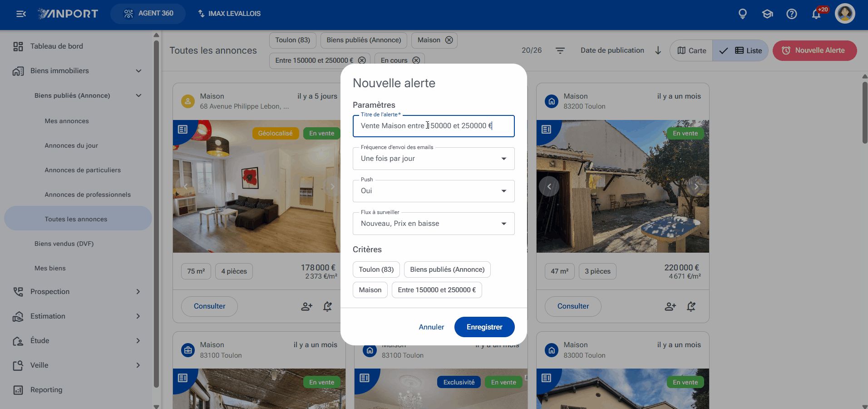Image resolution: width=868 pixels, height=409 pixels.
Task: Open the Flux à surveiller dropdown
Action: click(x=434, y=224)
